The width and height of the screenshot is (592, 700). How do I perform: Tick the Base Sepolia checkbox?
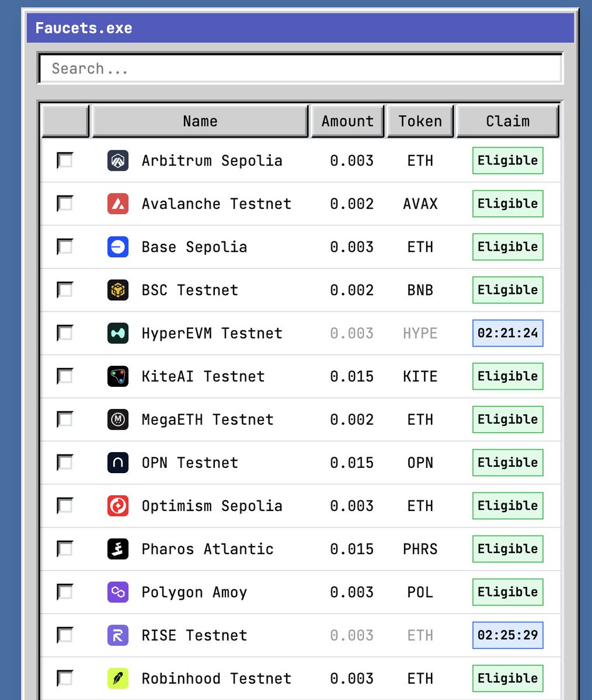[65, 247]
